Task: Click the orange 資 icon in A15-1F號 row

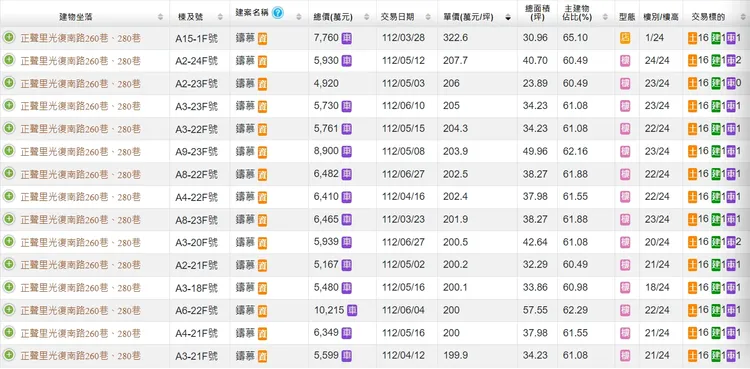Action: 263,38
